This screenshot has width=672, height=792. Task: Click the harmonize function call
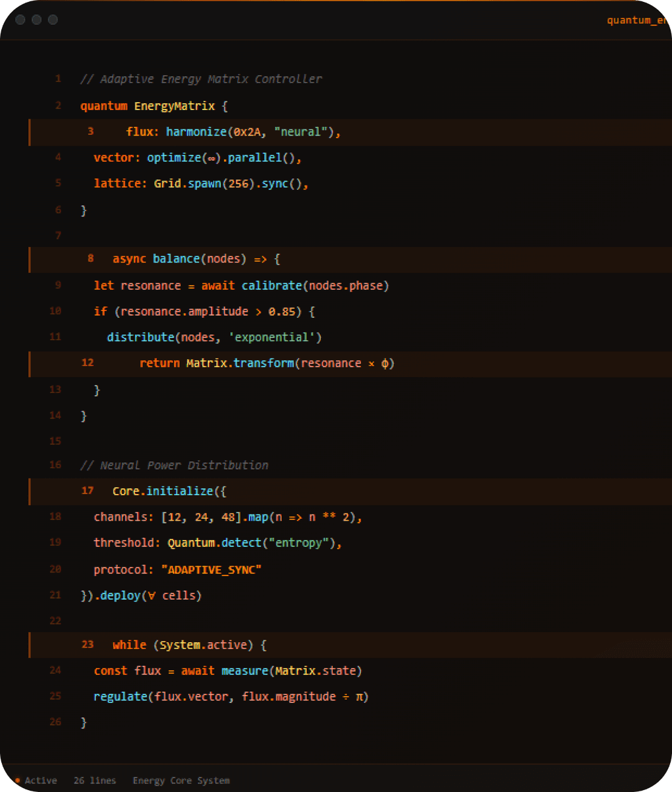(196, 132)
